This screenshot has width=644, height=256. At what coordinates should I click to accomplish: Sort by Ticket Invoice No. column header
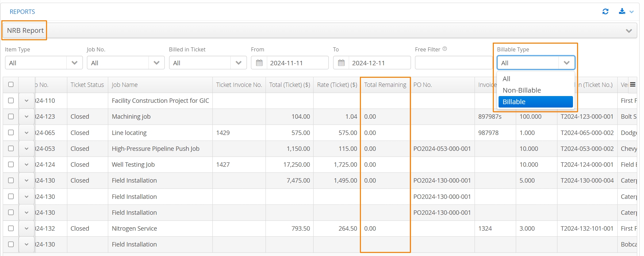(x=239, y=85)
